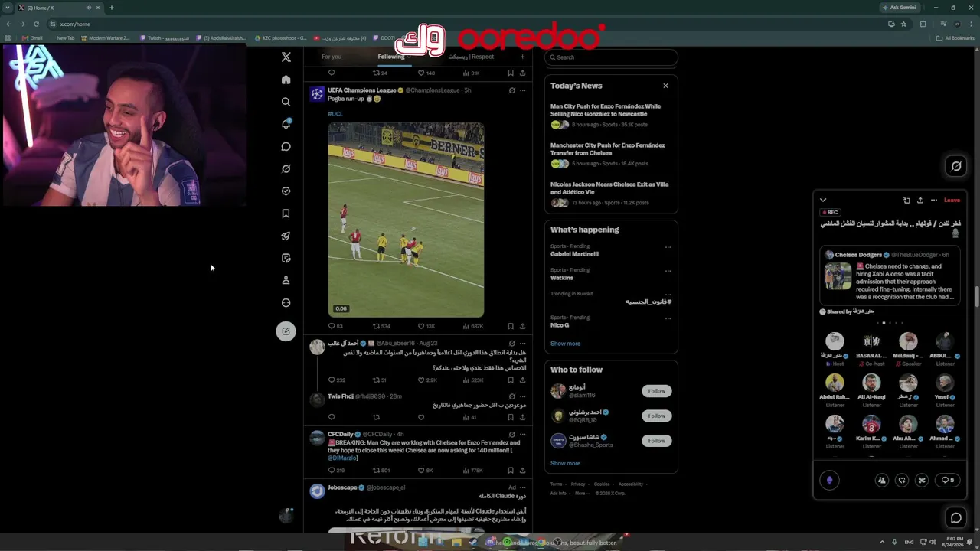Open Articles icon in the X sidebar
Screen dimensions: 980x551
point(286,258)
